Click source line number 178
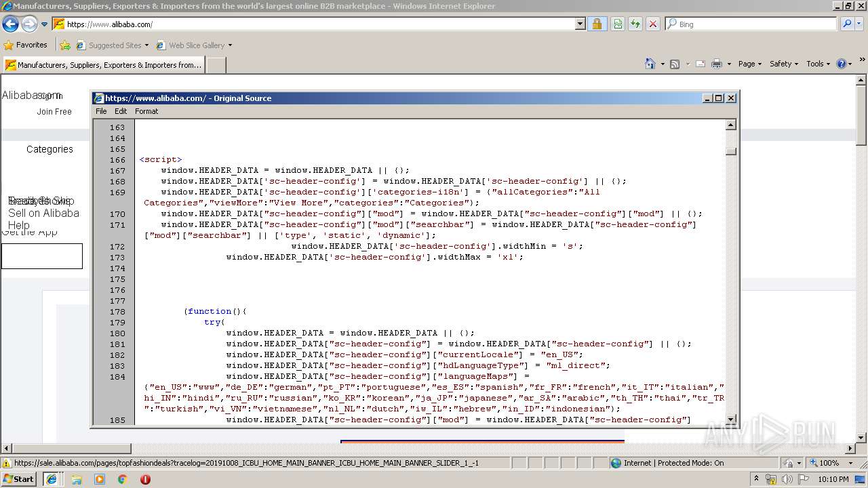This screenshot has height=488, width=868. (x=117, y=312)
